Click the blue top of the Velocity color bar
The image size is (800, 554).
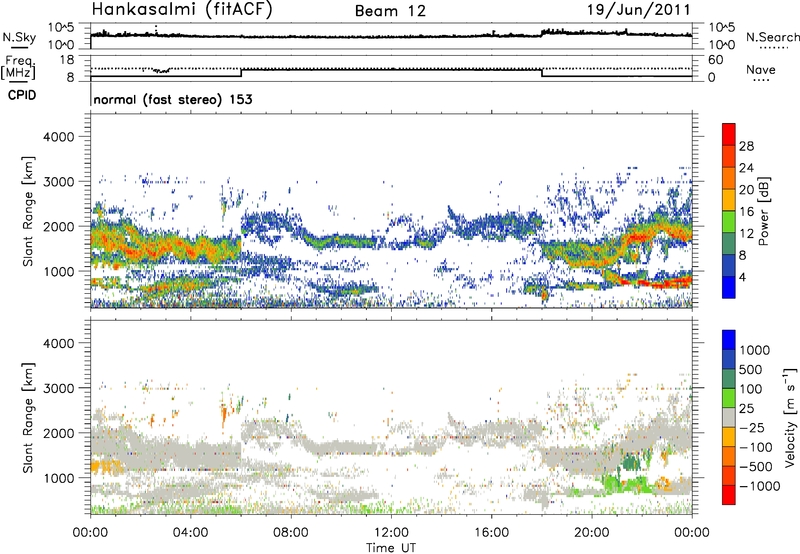click(729, 340)
